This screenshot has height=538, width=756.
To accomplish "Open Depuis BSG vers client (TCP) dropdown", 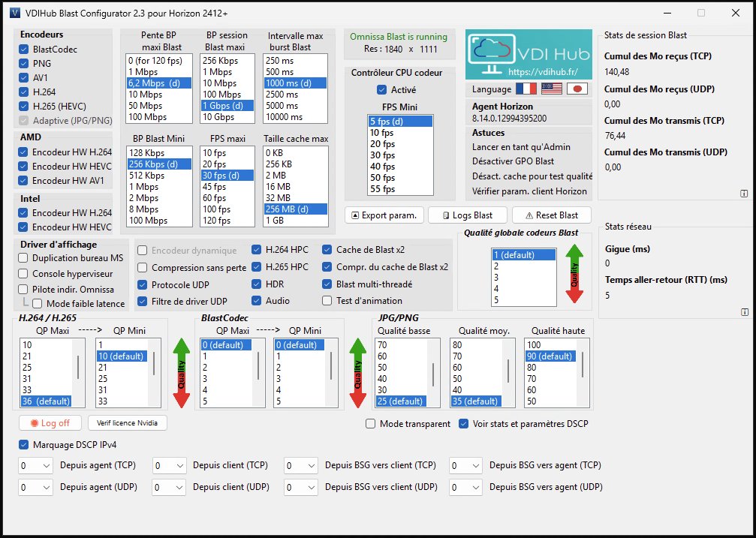I will 301,466.
